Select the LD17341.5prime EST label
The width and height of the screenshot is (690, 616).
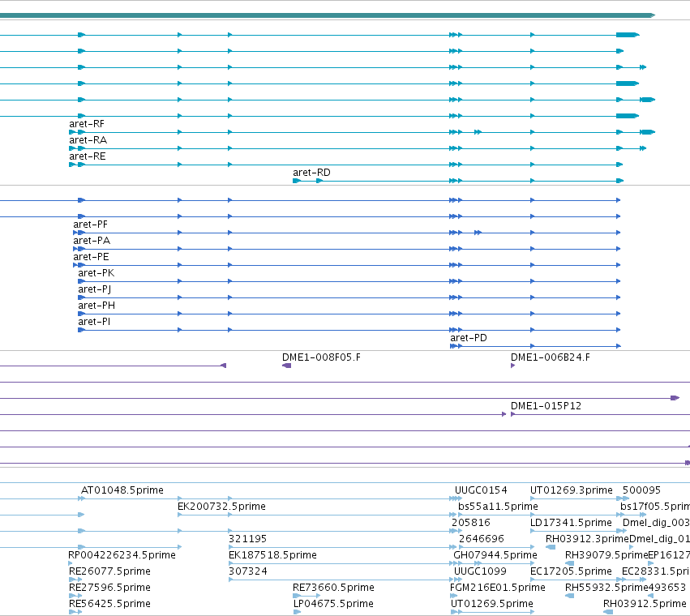click(571, 523)
